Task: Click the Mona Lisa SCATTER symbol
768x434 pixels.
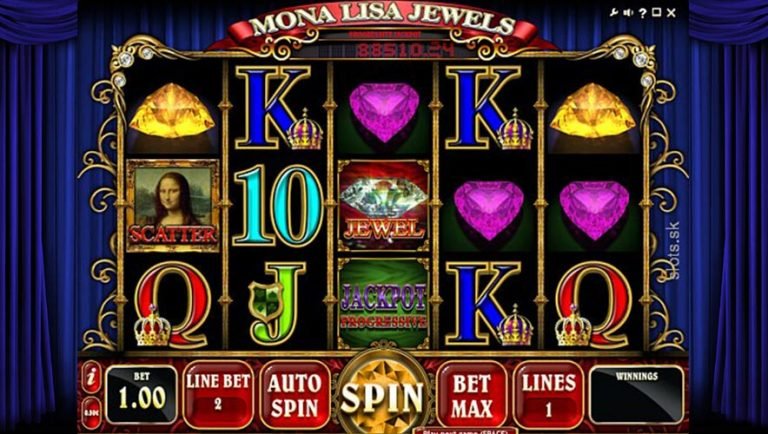Action: click(x=173, y=206)
